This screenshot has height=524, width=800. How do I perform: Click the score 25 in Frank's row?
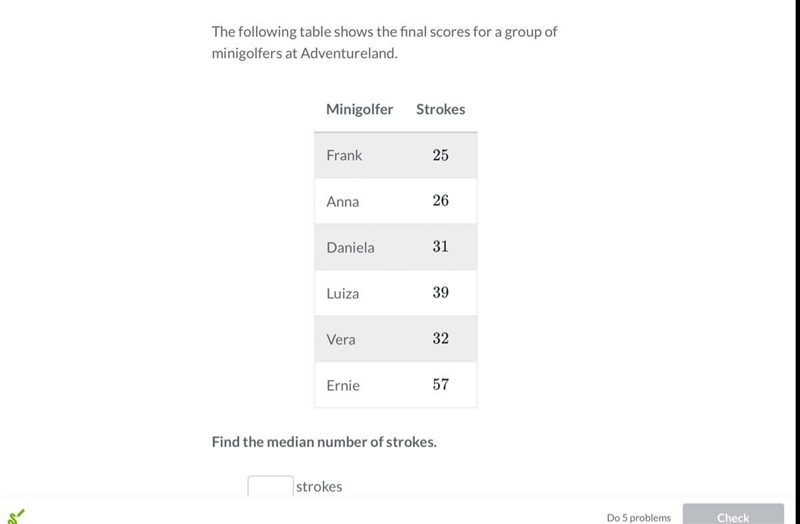pyautogui.click(x=441, y=155)
